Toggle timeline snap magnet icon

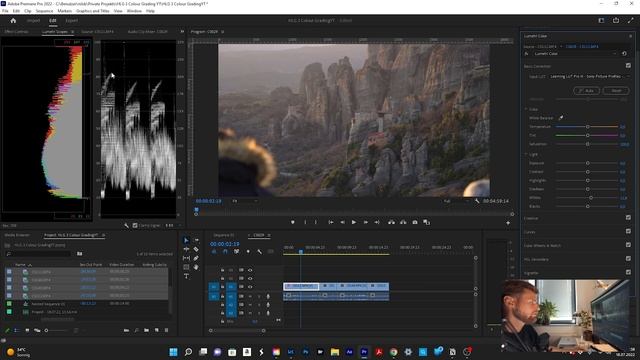tap(225, 251)
